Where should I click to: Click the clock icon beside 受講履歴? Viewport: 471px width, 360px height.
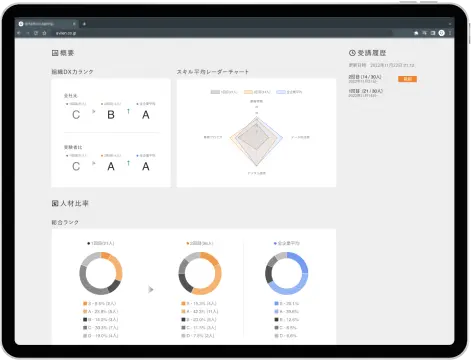pyautogui.click(x=352, y=53)
